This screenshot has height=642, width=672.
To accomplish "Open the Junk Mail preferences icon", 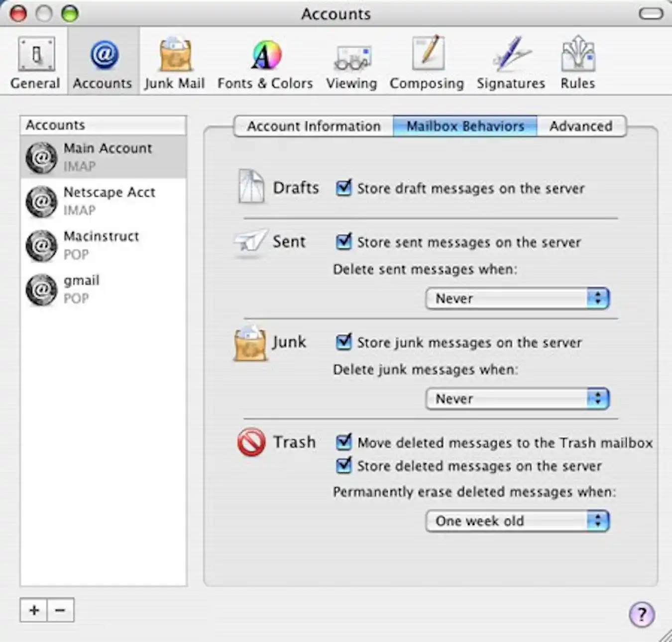I will point(174,60).
